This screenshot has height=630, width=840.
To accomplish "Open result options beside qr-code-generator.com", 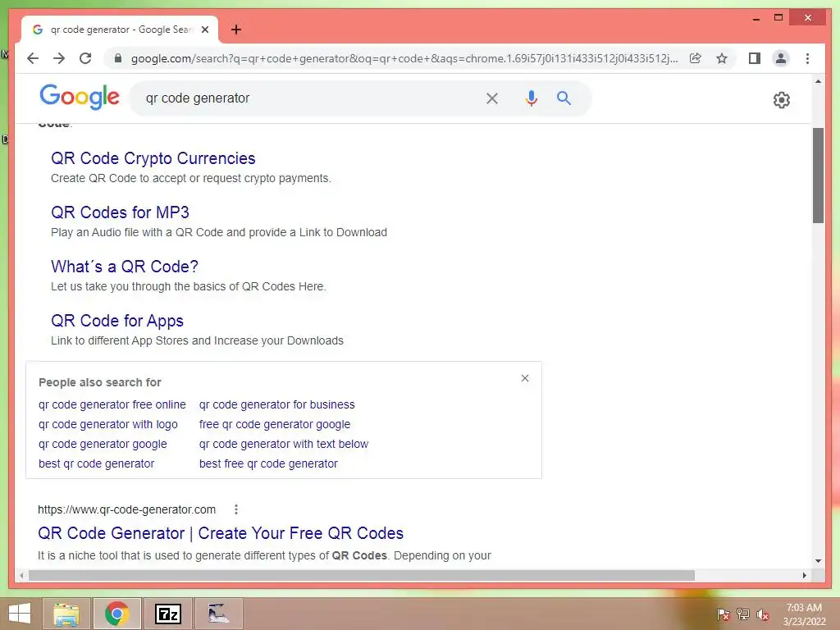I will tap(235, 509).
